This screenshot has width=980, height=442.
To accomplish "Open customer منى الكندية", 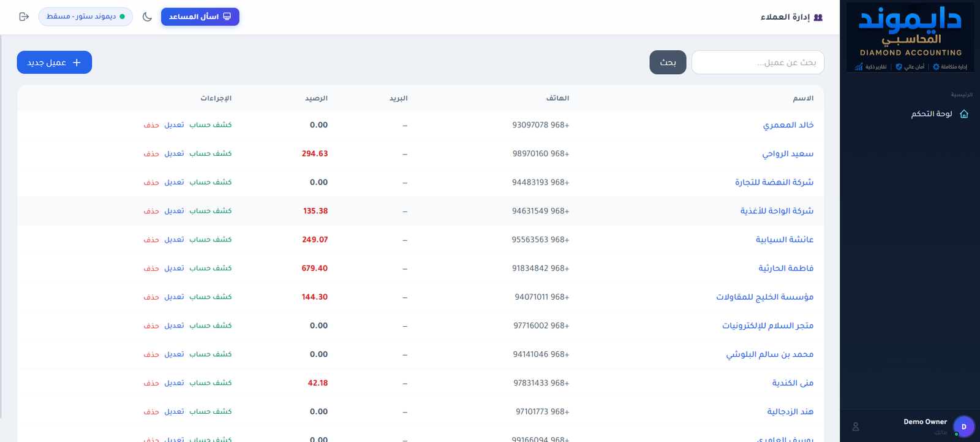I will point(793,383).
